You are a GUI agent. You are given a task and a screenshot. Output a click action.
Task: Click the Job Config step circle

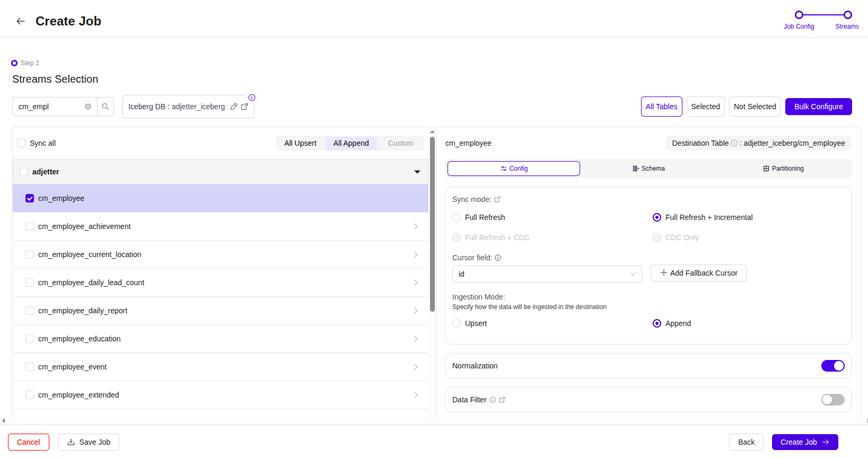click(x=799, y=15)
